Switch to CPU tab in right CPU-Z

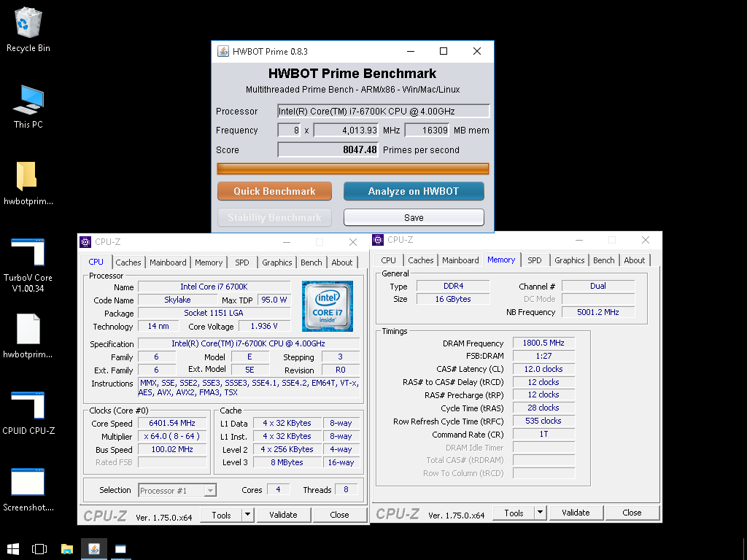click(x=388, y=260)
